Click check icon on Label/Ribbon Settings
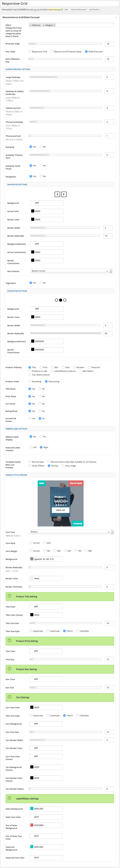The width and height of the screenshot is (120, 868). [x=9, y=798]
